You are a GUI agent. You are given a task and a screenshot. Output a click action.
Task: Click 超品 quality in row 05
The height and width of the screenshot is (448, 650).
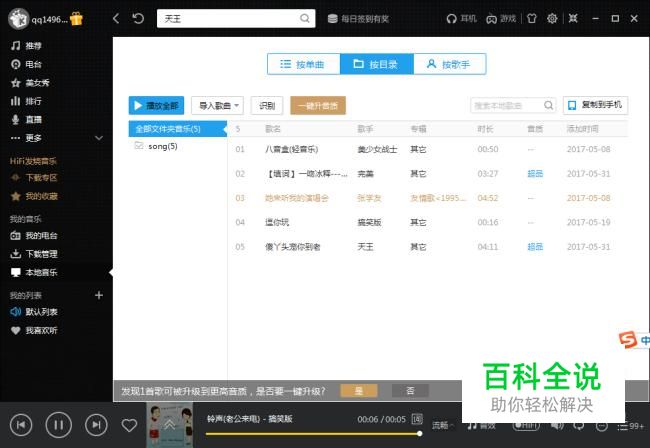pyautogui.click(x=535, y=247)
